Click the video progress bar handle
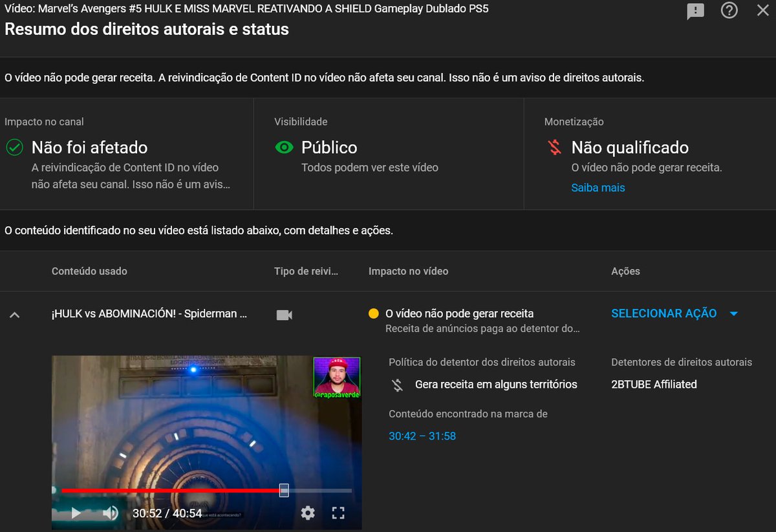Screen dimensions: 776x532 click(284, 491)
